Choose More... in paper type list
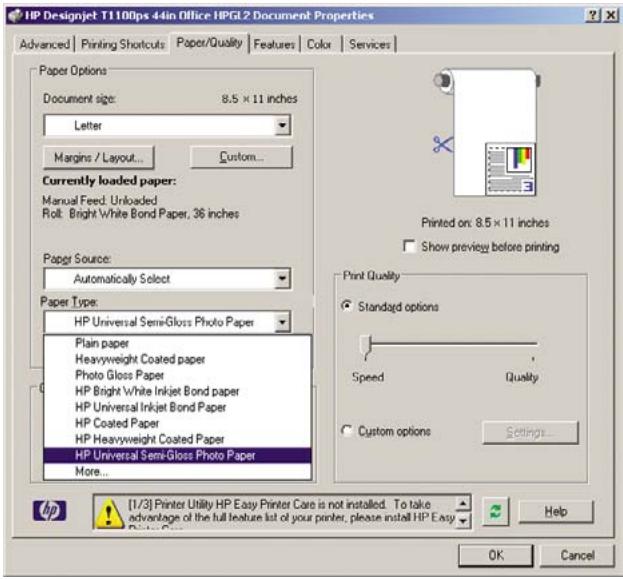 pos(177,472)
